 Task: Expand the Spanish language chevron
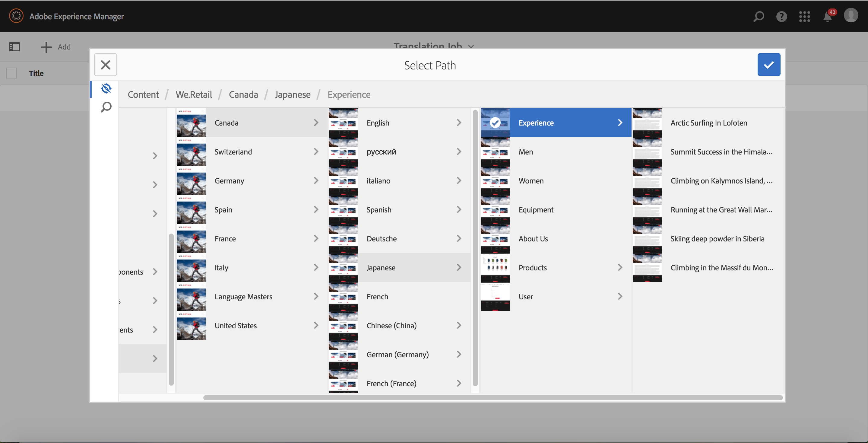[x=459, y=209]
